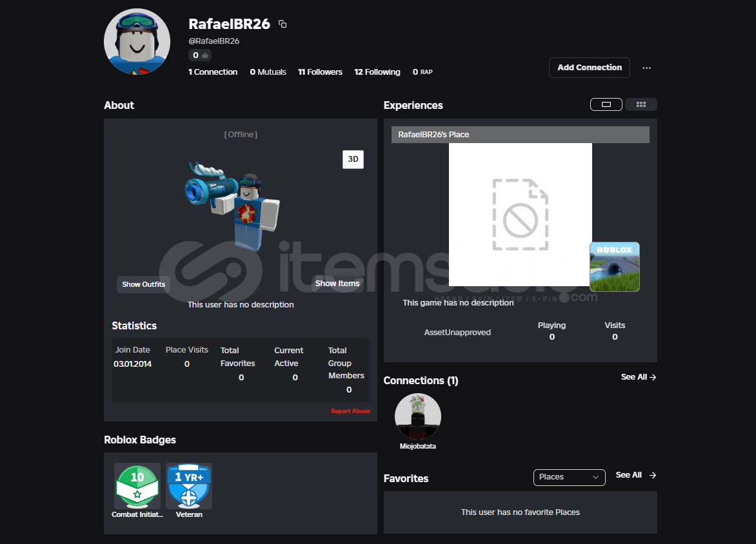Click See All next to Favorites
This screenshot has width=756, height=544.
pyautogui.click(x=635, y=475)
